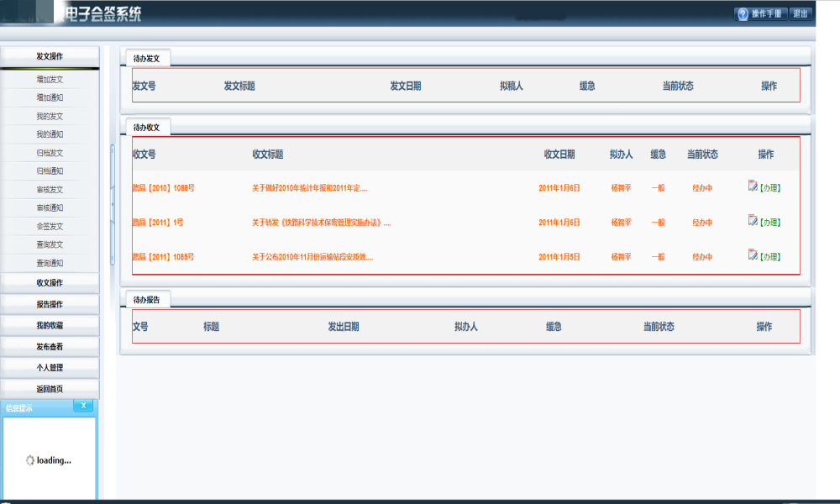Expand the 我的收藏 menu section

click(50, 325)
